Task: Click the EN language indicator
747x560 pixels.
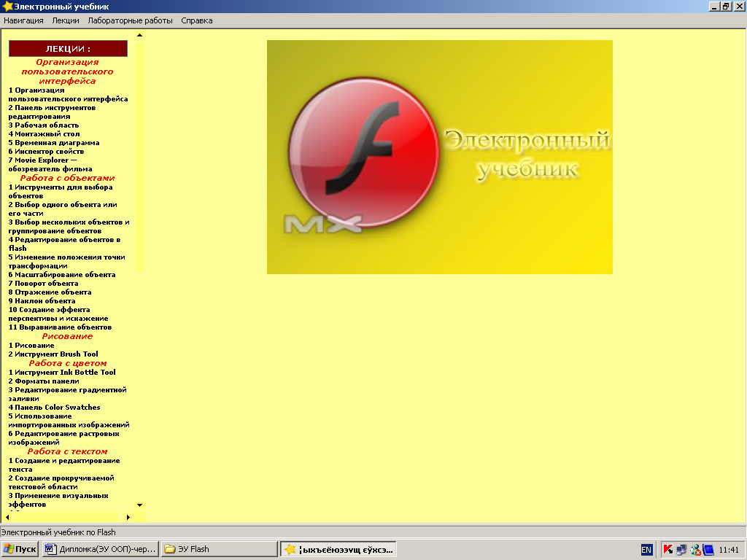Action: (646, 550)
